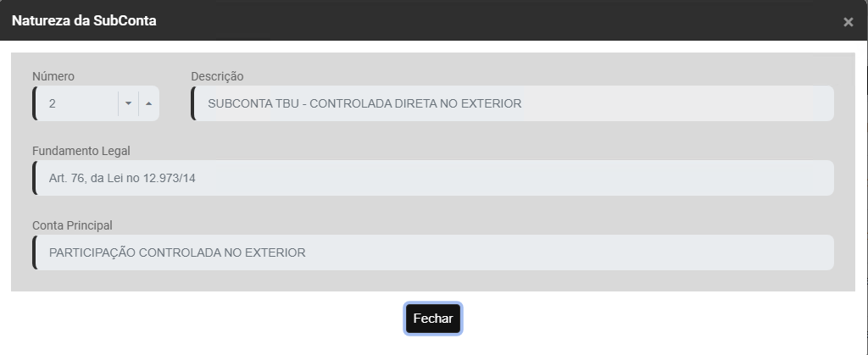Image resolution: width=868 pixels, height=355 pixels.
Task: Click the Número label
Action: click(53, 76)
